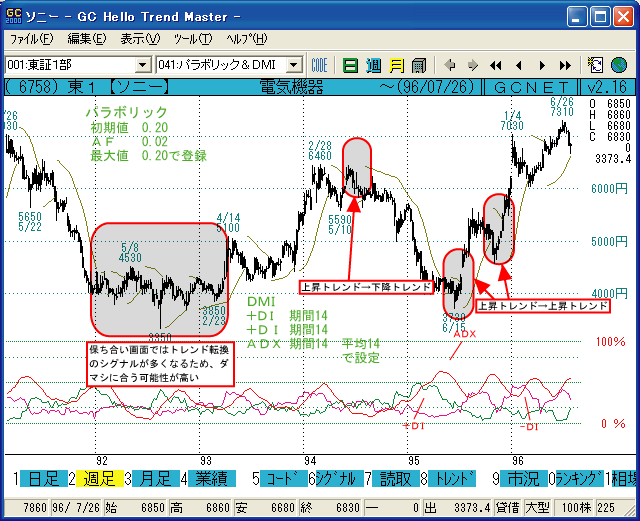Click the 読取 function button
This screenshot has width=640, height=521.
point(396,479)
